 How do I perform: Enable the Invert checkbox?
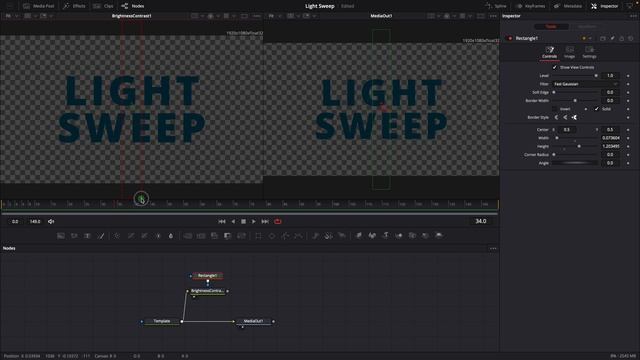pos(554,109)
